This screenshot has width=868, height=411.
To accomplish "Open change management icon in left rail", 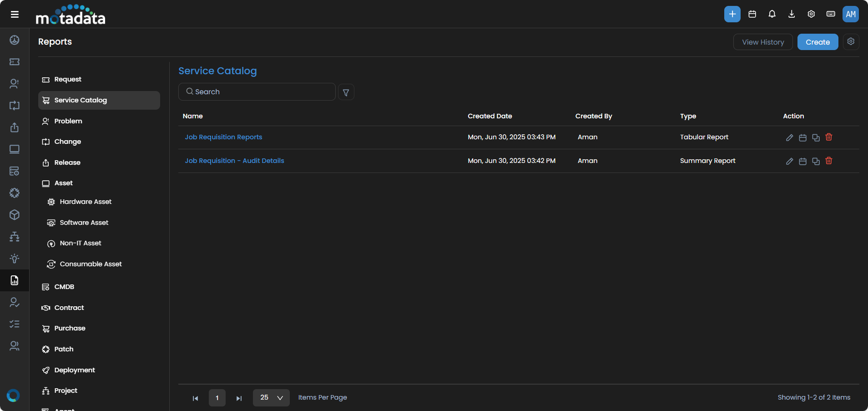I will coord(15,106).
